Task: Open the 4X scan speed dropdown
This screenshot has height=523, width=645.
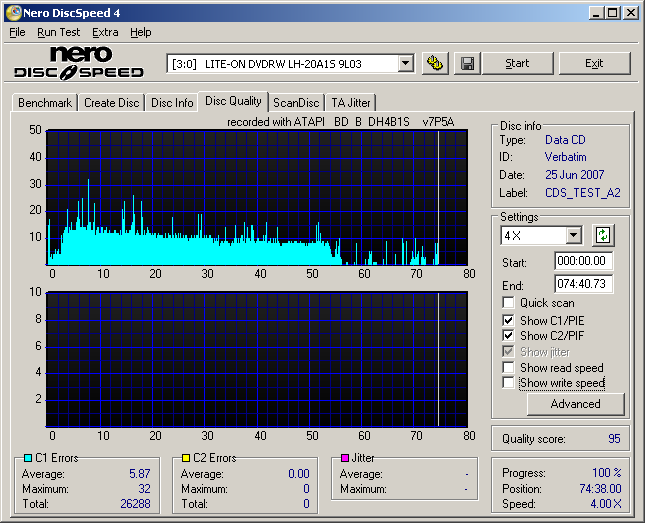Action: pyautogui.click(x=573, y=235)
